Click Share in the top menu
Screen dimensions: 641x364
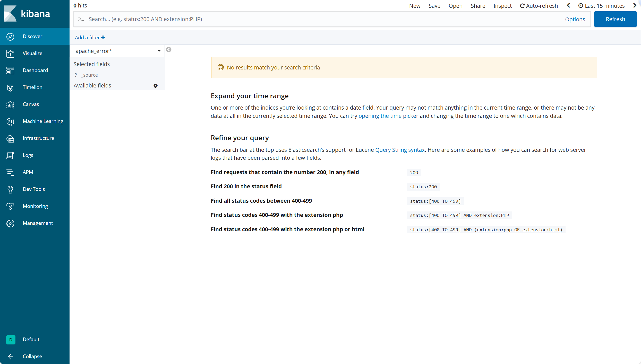tap(478, 6)
